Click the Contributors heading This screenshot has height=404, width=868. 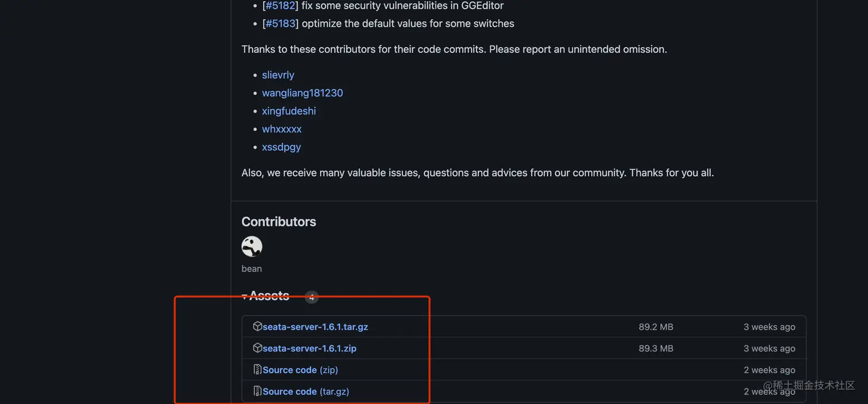pos(278,222)
